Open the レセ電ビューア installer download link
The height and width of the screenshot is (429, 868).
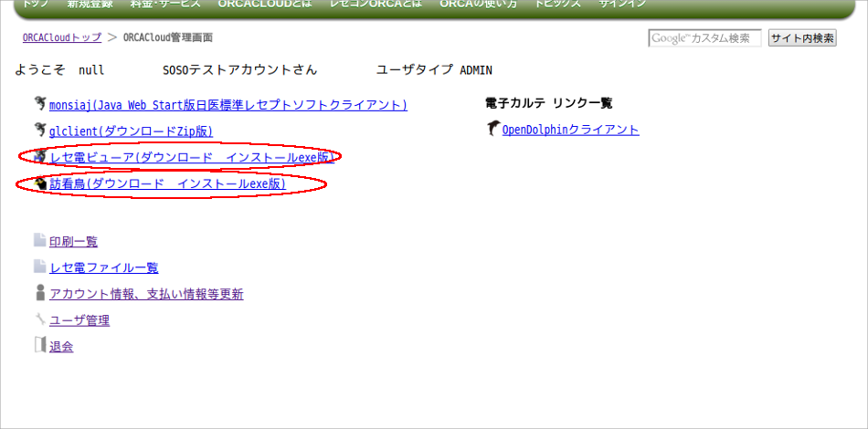click(x=192, y=158)
